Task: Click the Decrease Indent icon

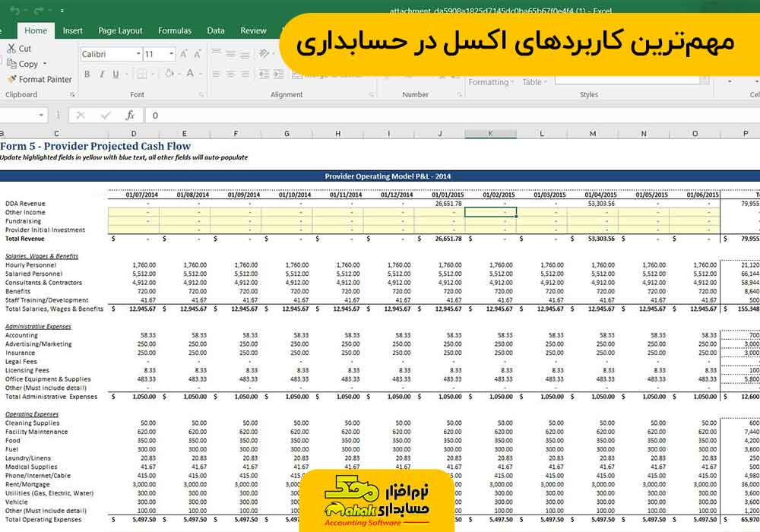Action: coord(264,74)
